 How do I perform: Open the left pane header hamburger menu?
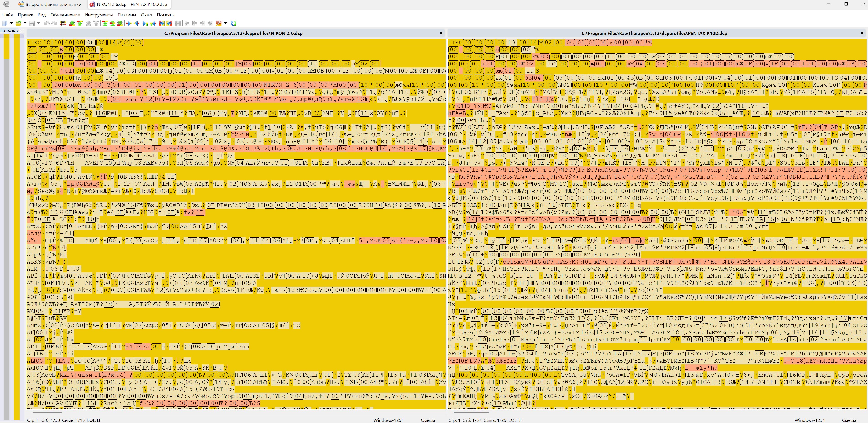pos(441,33)
